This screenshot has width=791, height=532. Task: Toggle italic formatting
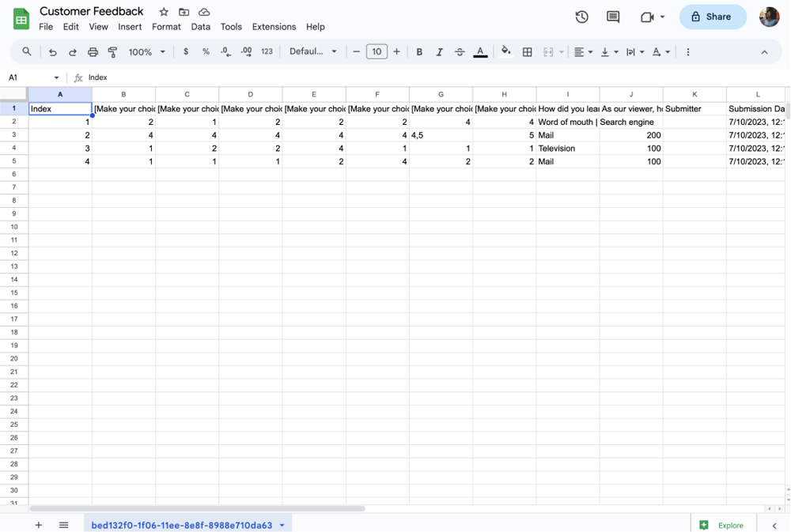pyautogui.click(x=439, y=51)
